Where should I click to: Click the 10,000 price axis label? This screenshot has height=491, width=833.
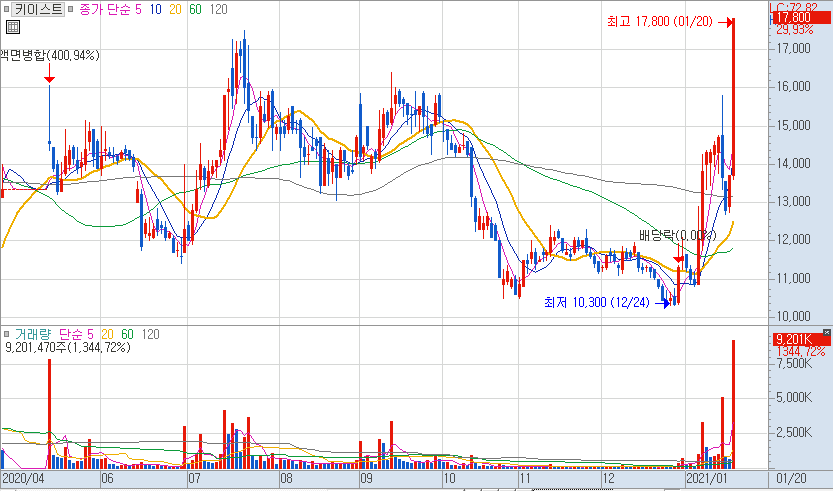pyautogui.click(x=793, y=317)
